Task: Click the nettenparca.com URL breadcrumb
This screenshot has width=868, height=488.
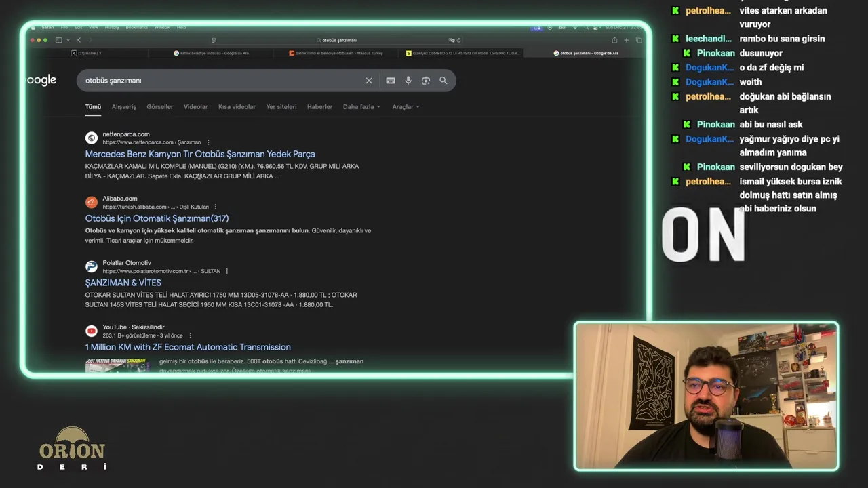Action: pos(152,142)
